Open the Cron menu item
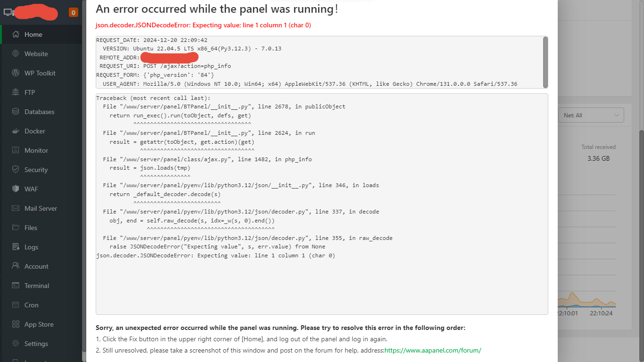 (32, 305)
